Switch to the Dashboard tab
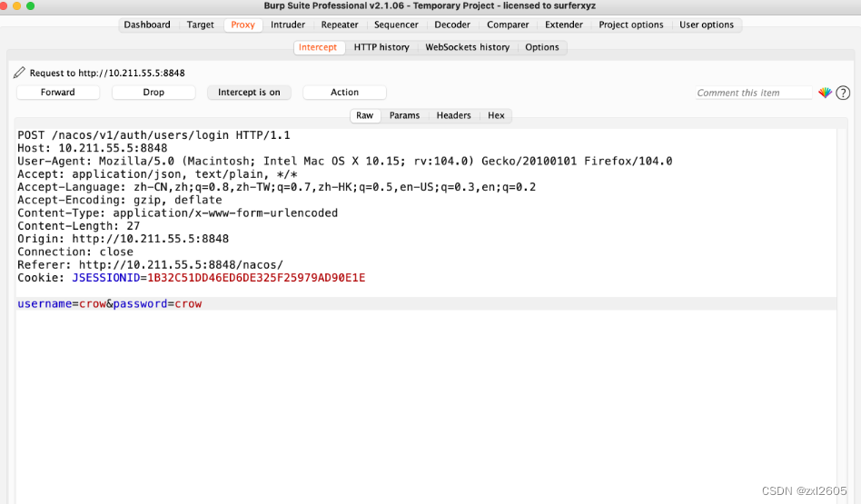 point(147,25)
